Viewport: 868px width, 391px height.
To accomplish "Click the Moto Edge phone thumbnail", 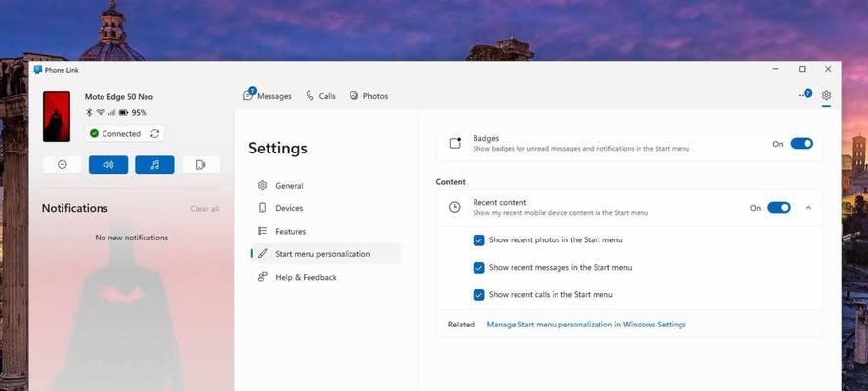I will tap(57, 116).
